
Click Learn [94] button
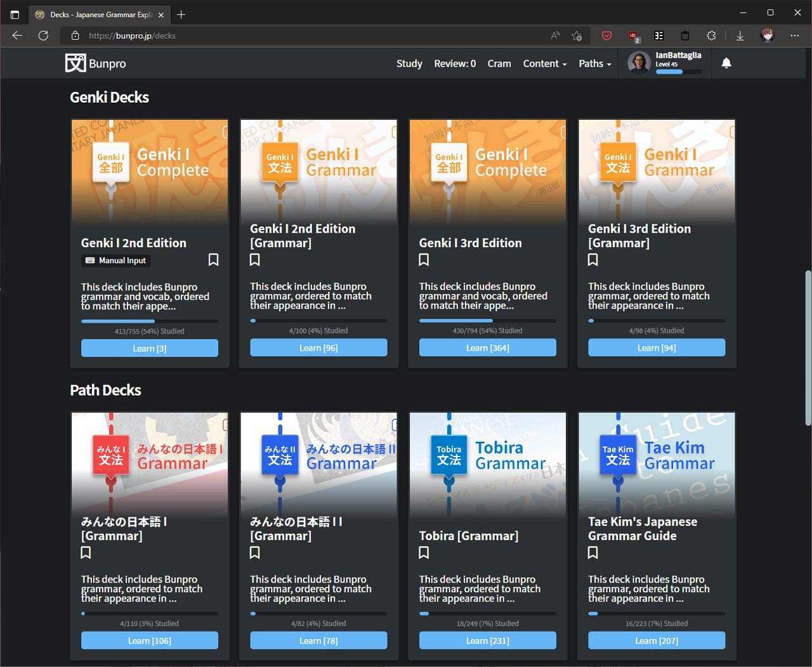(x=657, y=347)
